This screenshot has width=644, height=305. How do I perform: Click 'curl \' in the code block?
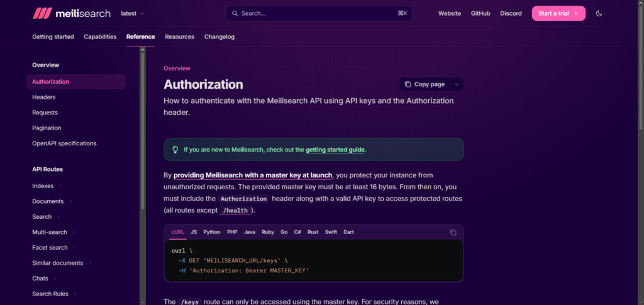(x=182, y=250)
